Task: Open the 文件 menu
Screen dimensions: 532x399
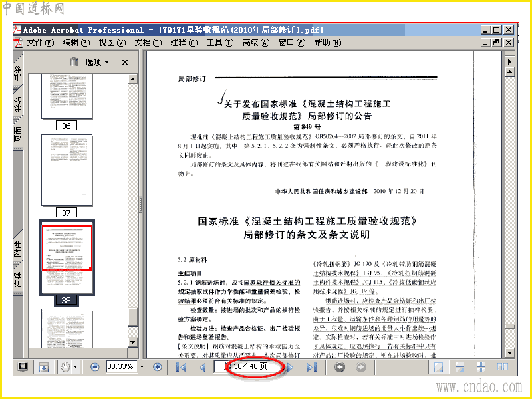Action: pyautogui.click(x=41, y=43)
